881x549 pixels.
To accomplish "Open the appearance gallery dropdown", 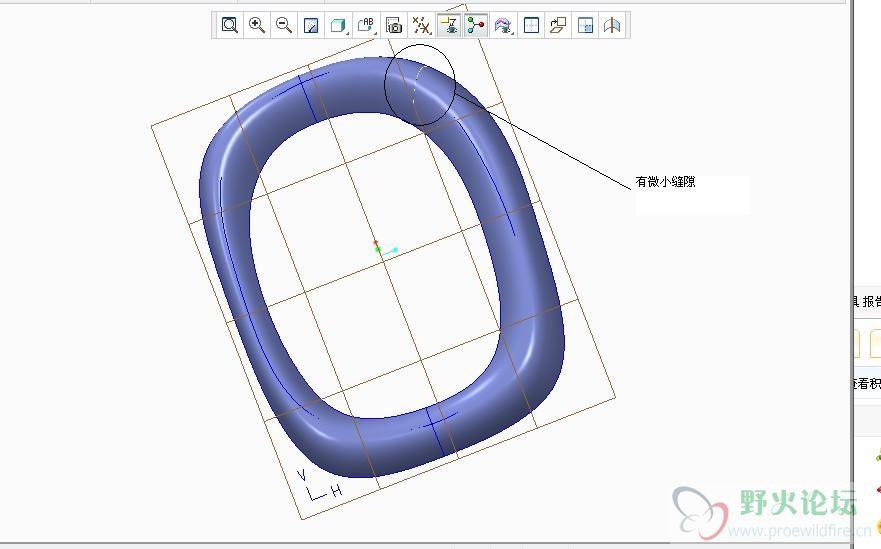I will tap(503, 25).
